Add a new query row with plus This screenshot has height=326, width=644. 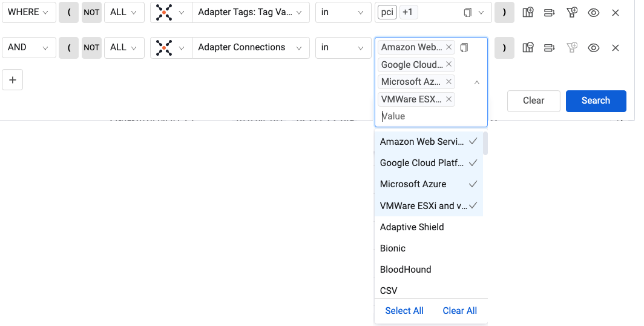(x=12, y=80)
